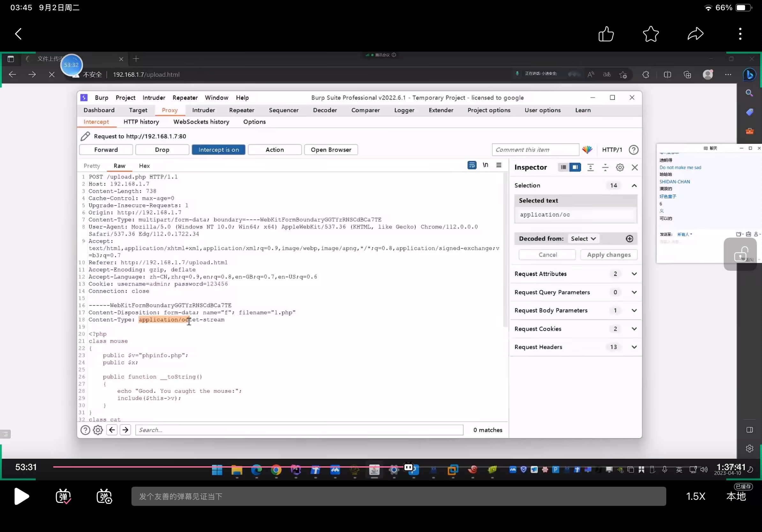The width and height of the screenshot is (762, 532).
Task: Click Forward to send the intercepted request
Action: [x=106, y=150]
